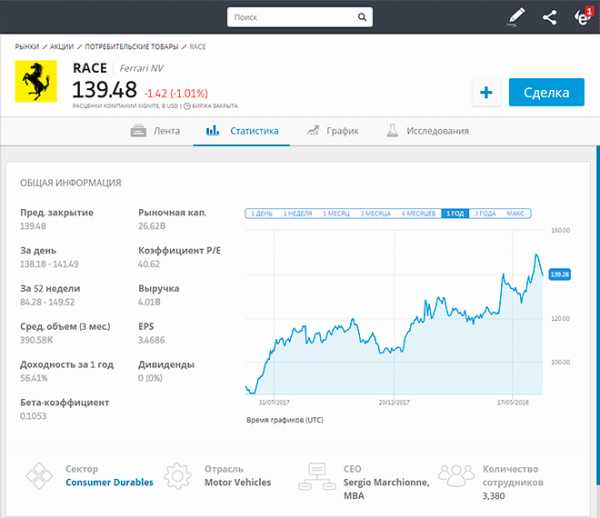Open the Consumer Durables sector link
The height and width of the screenshot is (518, 600).
(109, 482)
